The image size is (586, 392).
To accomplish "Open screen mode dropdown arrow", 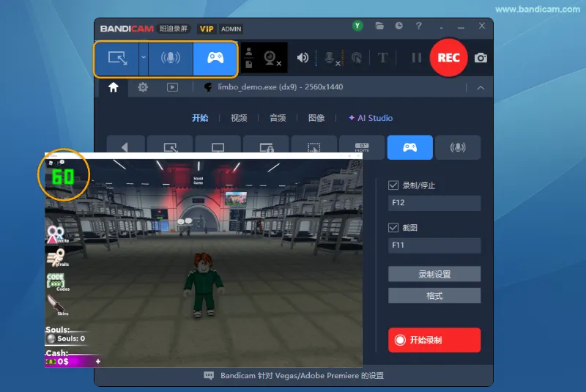I will point(144,59).
